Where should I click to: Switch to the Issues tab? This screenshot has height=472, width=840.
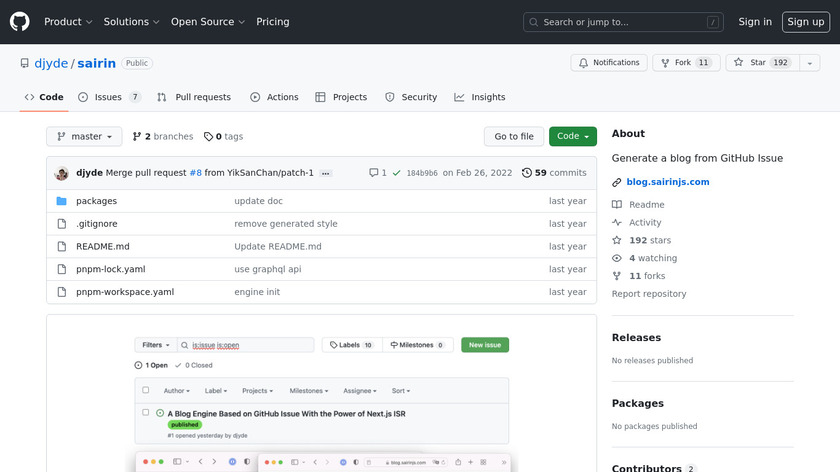click(x=109, y=97)
